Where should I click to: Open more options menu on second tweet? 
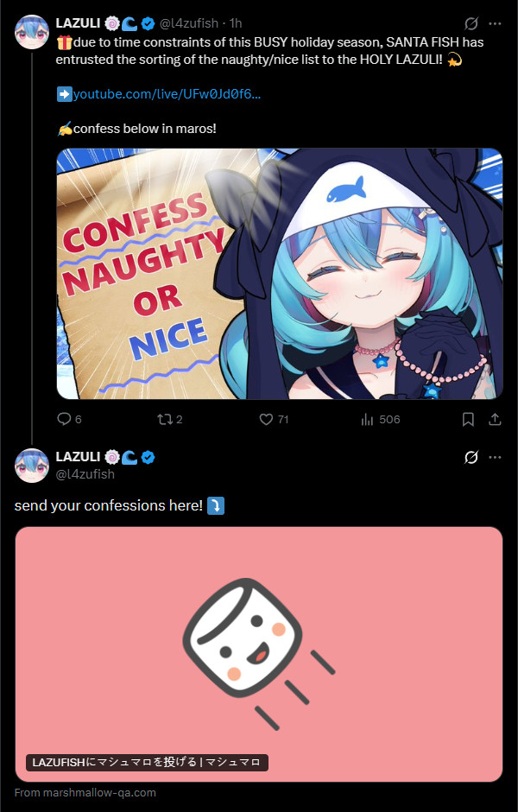pyautogui.click(x=496, y=457)
